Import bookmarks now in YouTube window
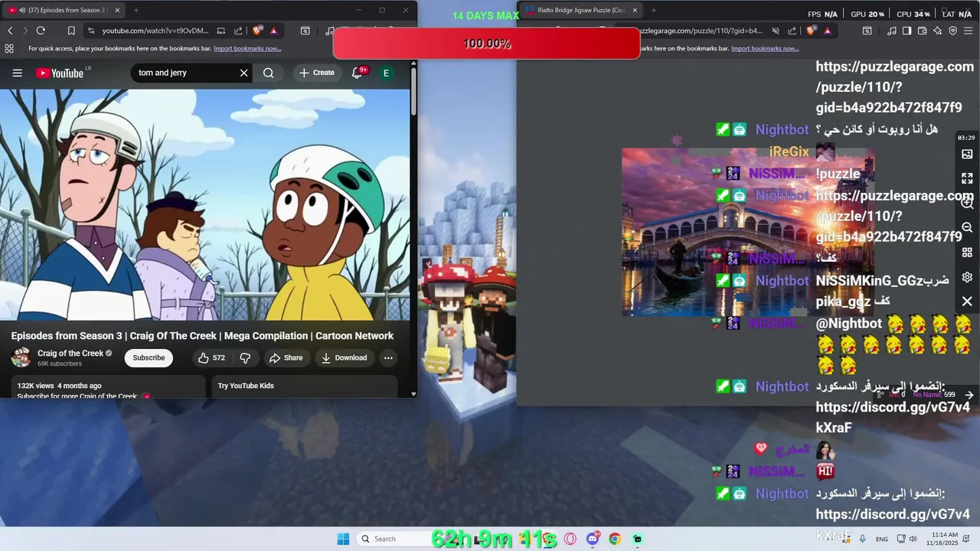The image size is (980, 551). [247, 48]
